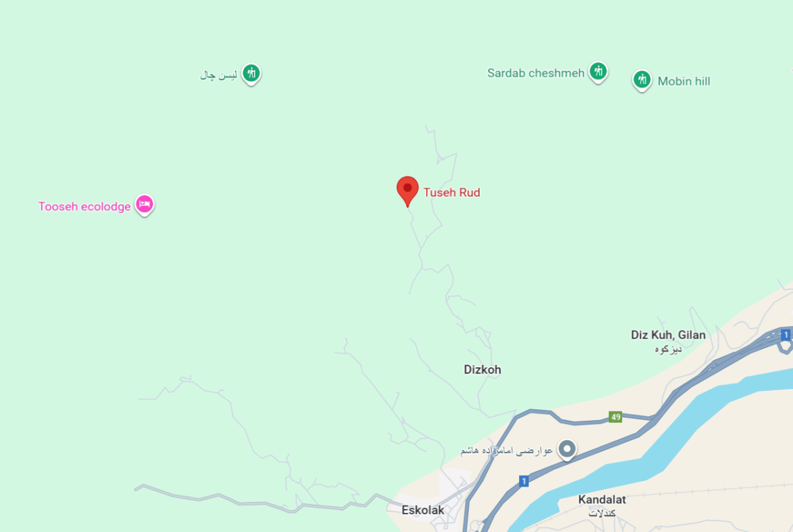Click the عوارضی امامزاده هاشم text label
This screenshot has width=793, height=532.
coord(506,450)
